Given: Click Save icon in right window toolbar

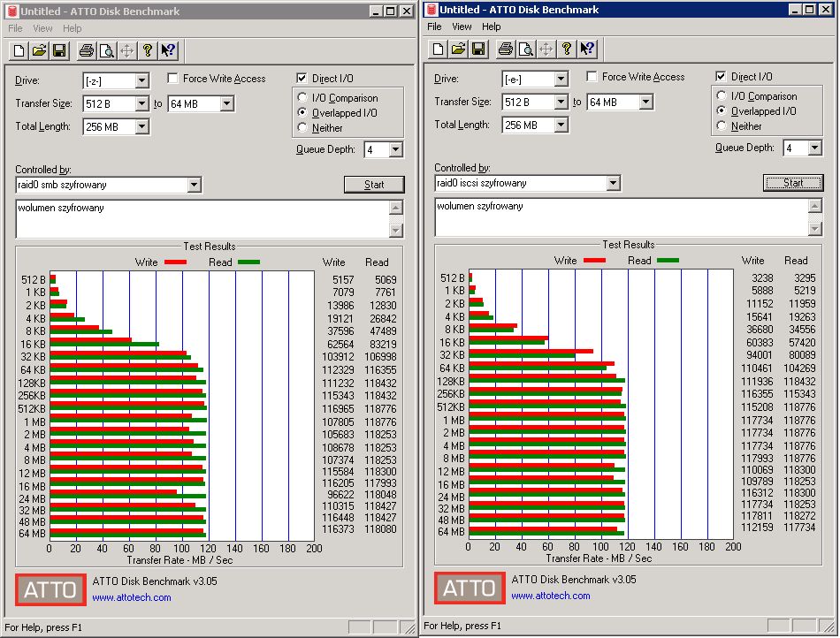Looking at the screenshot, I should click(x=478, y=49).
